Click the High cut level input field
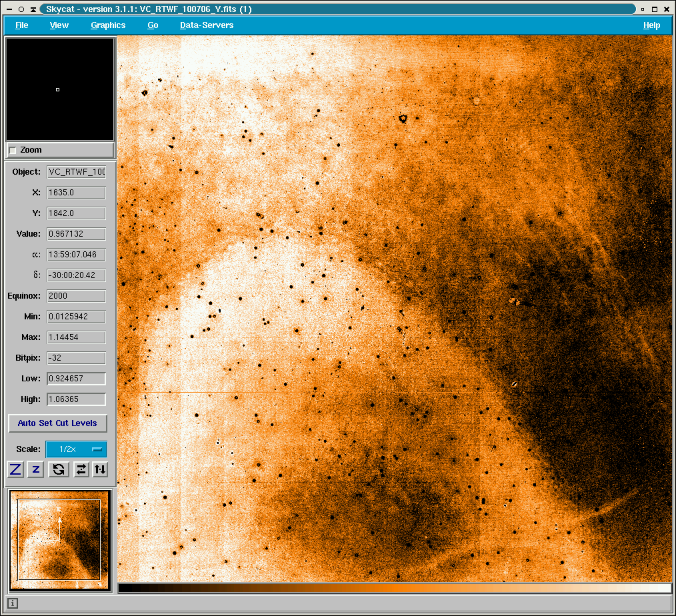The image size is (676, 616). coord(76,399)
